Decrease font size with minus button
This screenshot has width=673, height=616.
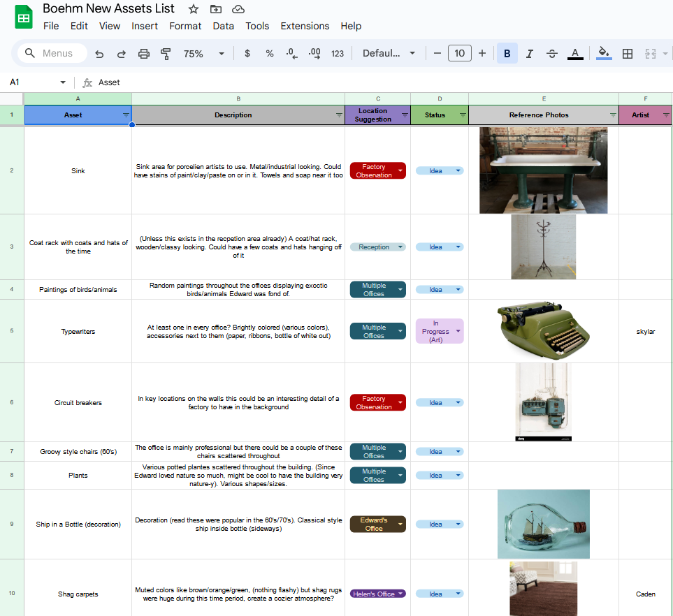tap(437, 53)
